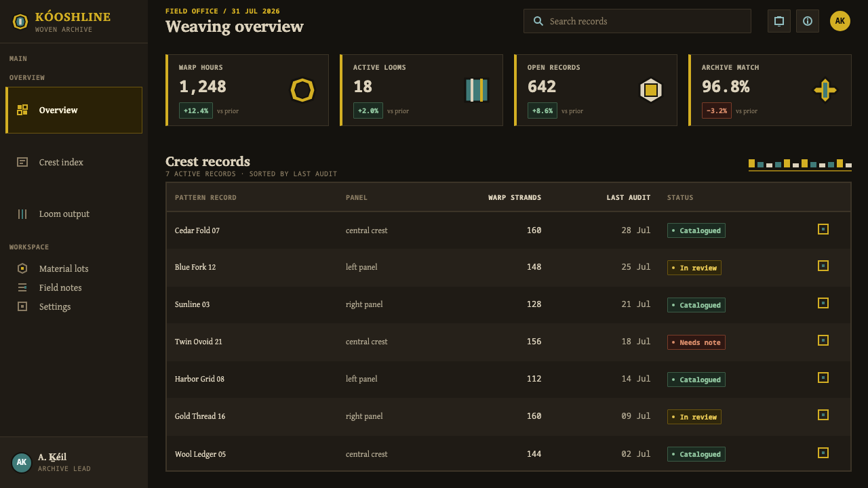Click the Active Looms striped icon

click(477, 90)
